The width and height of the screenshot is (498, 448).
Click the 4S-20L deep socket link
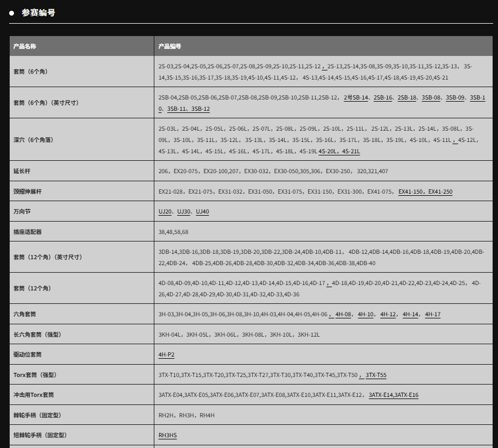[x=329, y=152]
